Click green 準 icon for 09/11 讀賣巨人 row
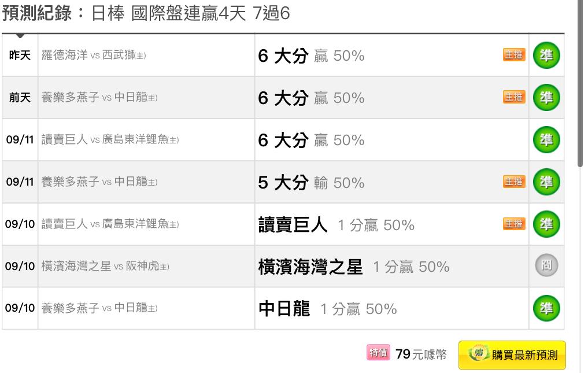This screenshot has width=588, height=373. tap(546, 139)
